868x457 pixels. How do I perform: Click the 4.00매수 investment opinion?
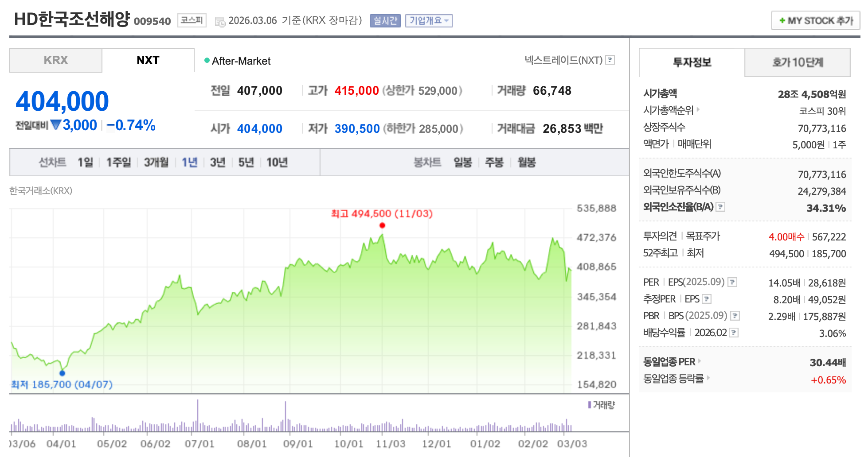(x=786, y=237)
